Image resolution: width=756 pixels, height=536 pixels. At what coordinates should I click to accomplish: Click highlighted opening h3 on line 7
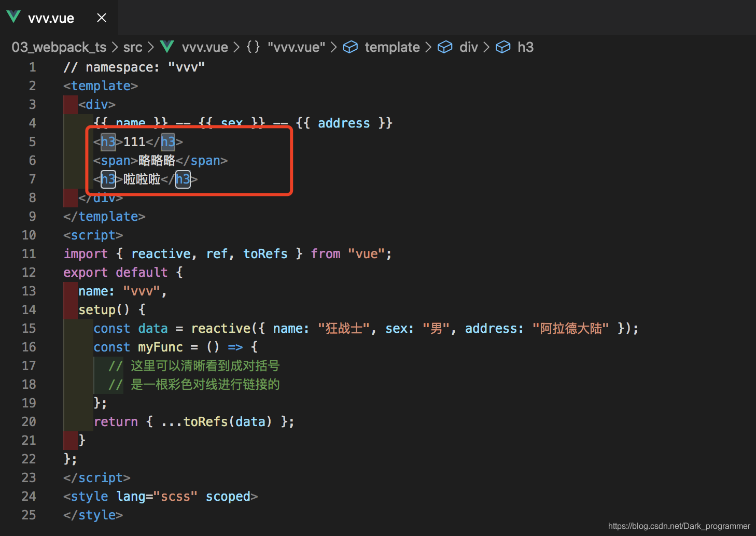[x=108, y=179]
